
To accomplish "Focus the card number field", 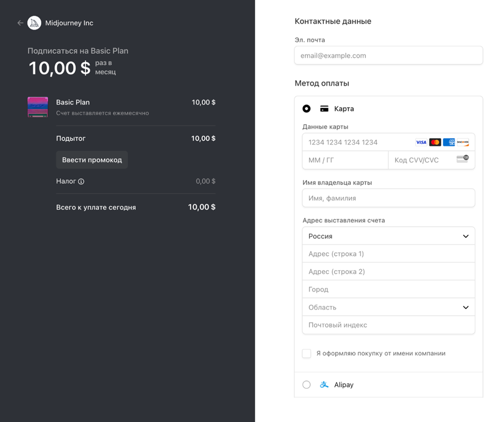I will [x=388, y=142].
